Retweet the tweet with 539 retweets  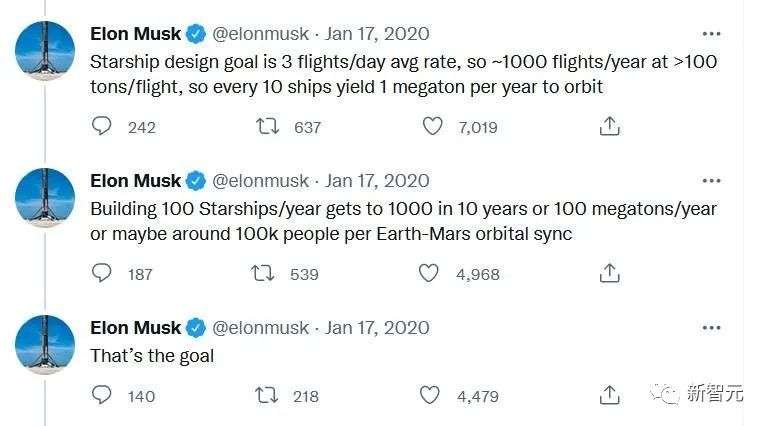tap(265, 273)
